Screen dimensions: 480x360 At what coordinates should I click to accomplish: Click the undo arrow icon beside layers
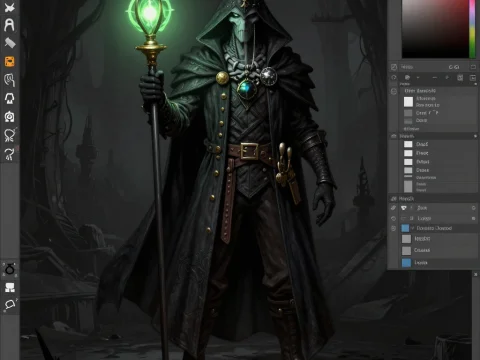coord(394,218)
